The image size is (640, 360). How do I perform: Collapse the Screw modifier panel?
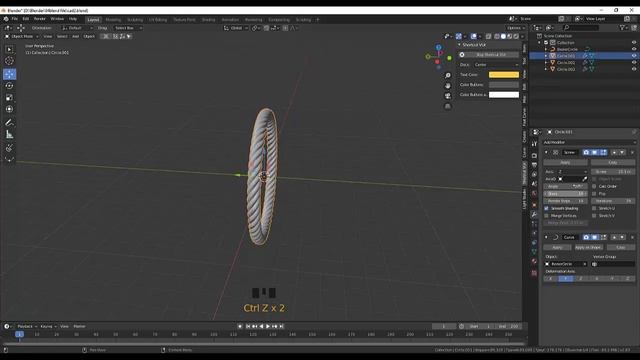tap(546, 152)
